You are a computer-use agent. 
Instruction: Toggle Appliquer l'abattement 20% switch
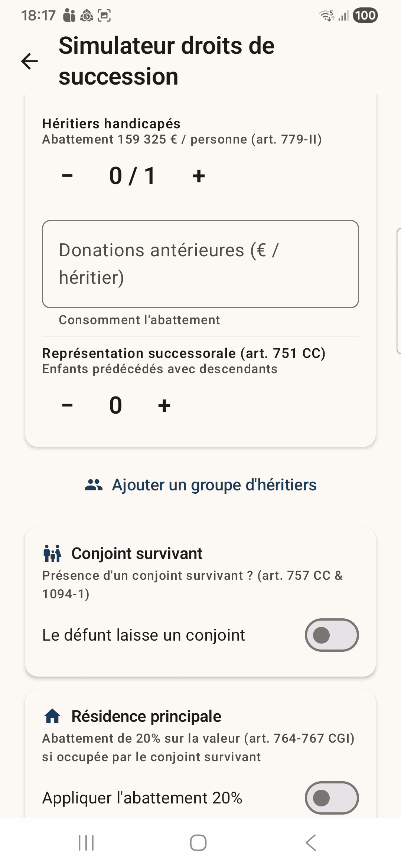click(332, 798)
